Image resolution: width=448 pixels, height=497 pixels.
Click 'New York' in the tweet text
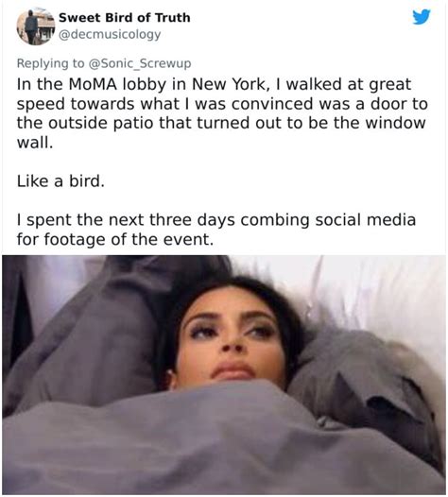pos(228,84)
